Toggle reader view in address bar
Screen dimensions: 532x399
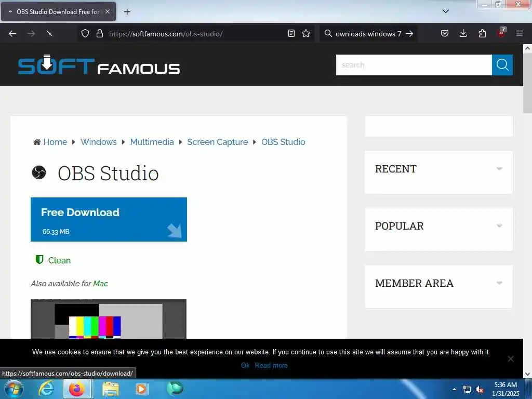coord(291,33)
